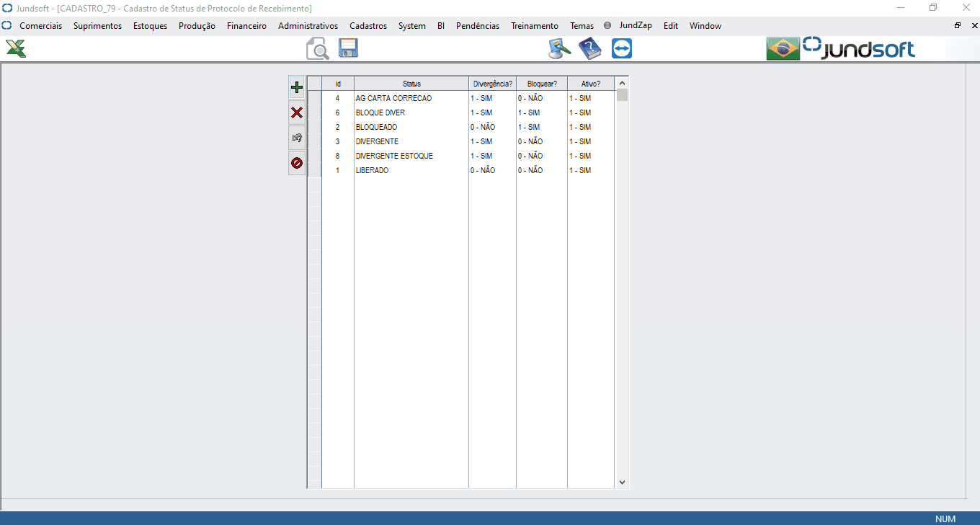The image size is (980, 525).
Task: Open the remote support computer icon
Action: [x=559, y=48]
